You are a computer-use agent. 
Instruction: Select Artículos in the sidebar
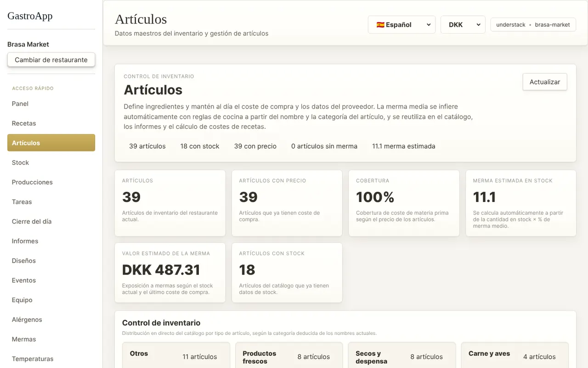click(x=51, y=143)
